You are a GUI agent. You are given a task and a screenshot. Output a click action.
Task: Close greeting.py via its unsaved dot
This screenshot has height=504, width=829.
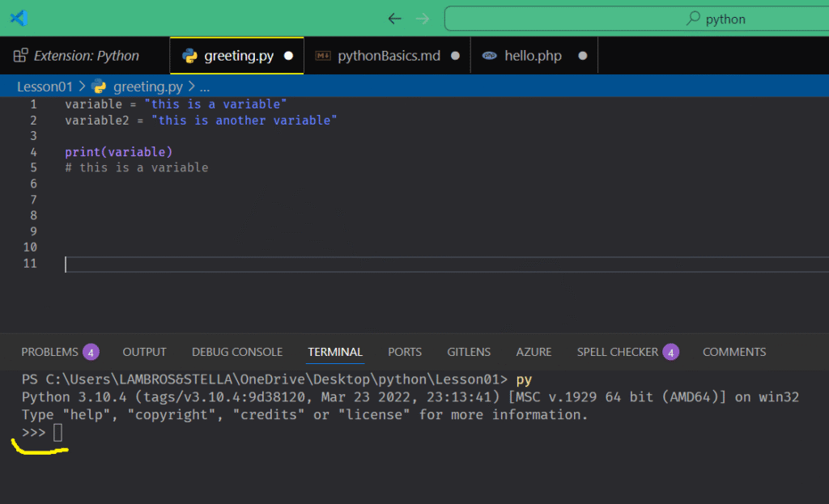pos(288,56)
